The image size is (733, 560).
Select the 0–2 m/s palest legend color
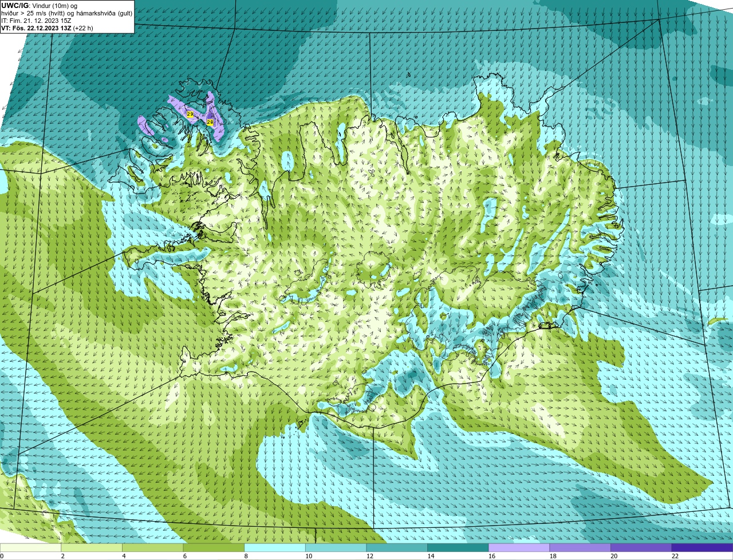pyautogui.click(x=31, y=547)
